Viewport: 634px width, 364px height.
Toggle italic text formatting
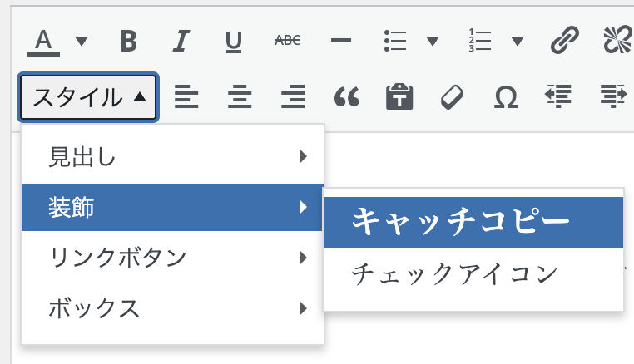[181, 41]
